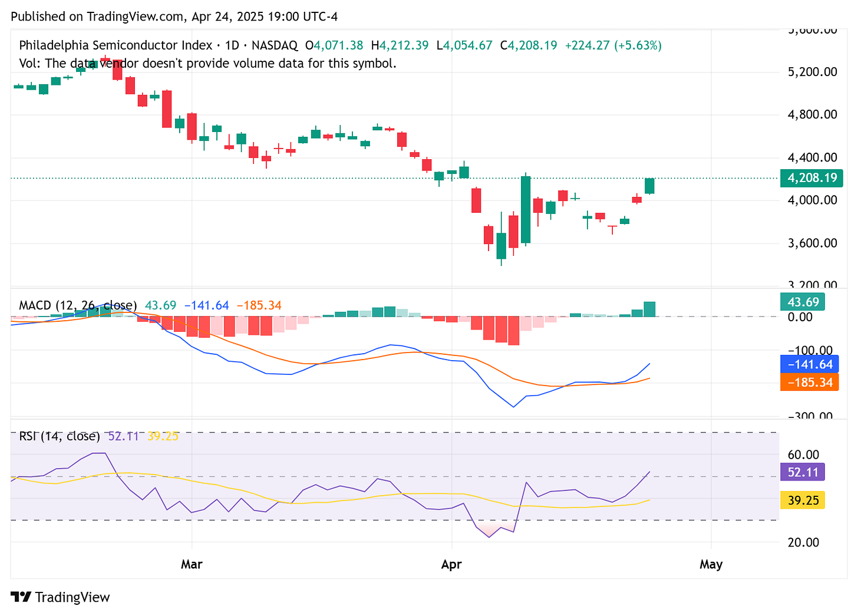
Task: Click the green last-price tag 4,208.19
Action: coord(811,178)
